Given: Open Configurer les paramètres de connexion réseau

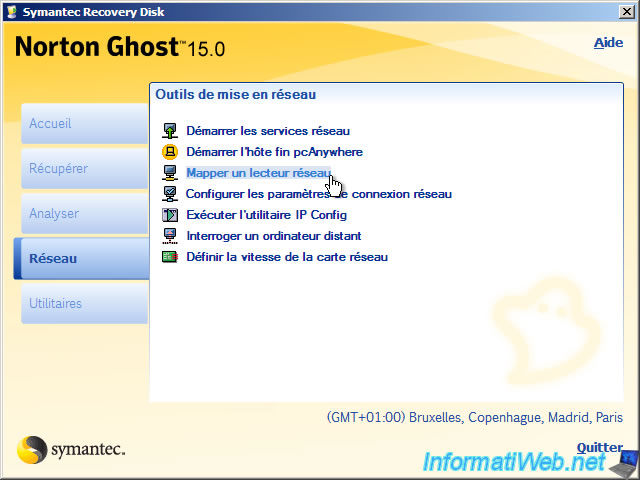Looking at the screenshot, I should click(x=318, y=194).
